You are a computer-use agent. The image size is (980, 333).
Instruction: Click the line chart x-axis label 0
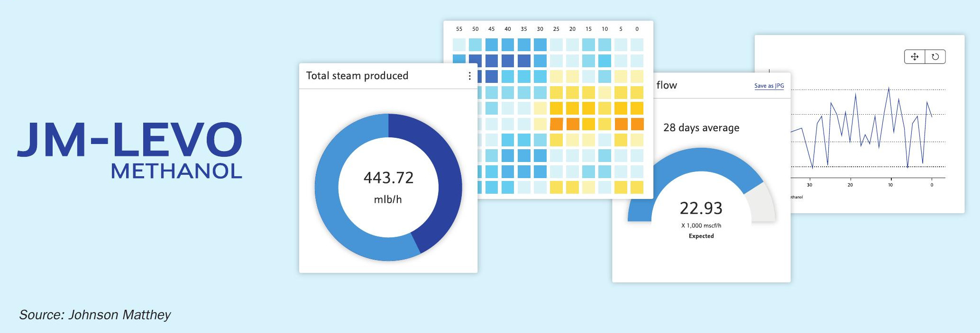coord(932,185)
